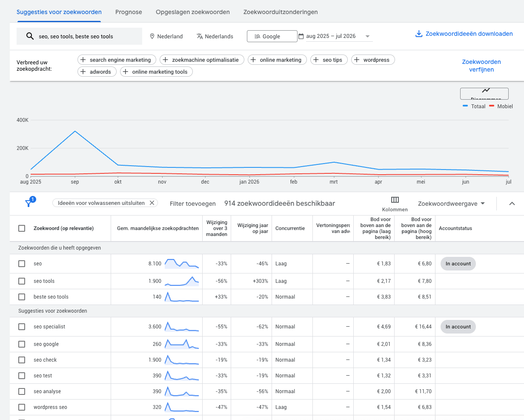Screen dimensions: 524x420
Task: Click the Nederlands language setting
Action: [215, 37]
